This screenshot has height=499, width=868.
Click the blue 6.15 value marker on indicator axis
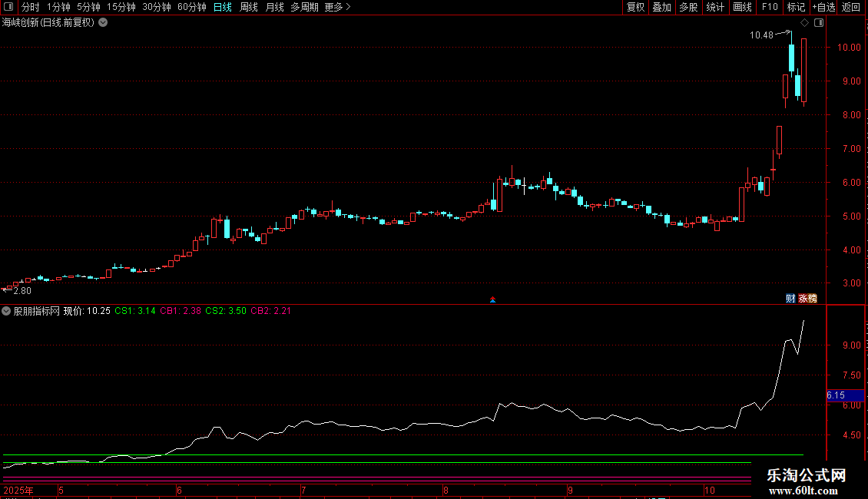(843, 395)
